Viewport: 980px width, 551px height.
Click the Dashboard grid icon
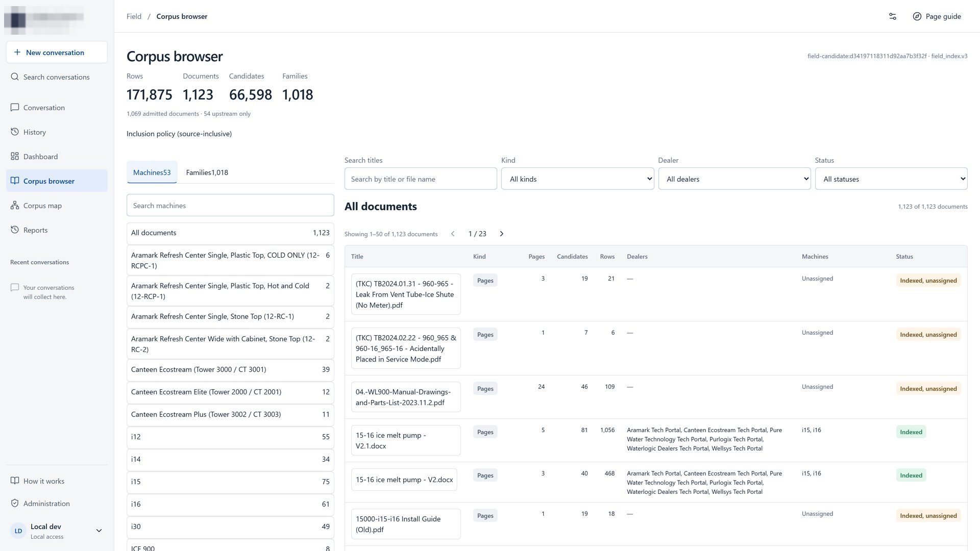(15, 156)
